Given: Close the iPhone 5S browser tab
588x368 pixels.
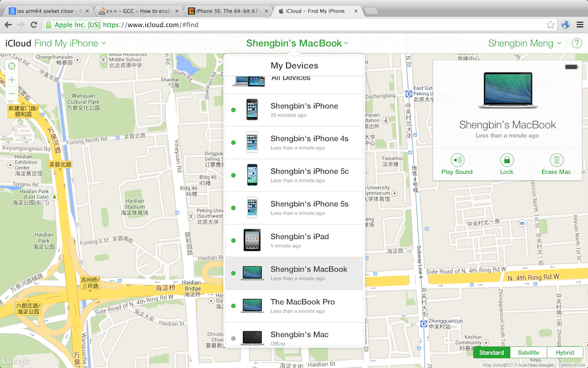Looking at the screenshot, I should point(266,11).
